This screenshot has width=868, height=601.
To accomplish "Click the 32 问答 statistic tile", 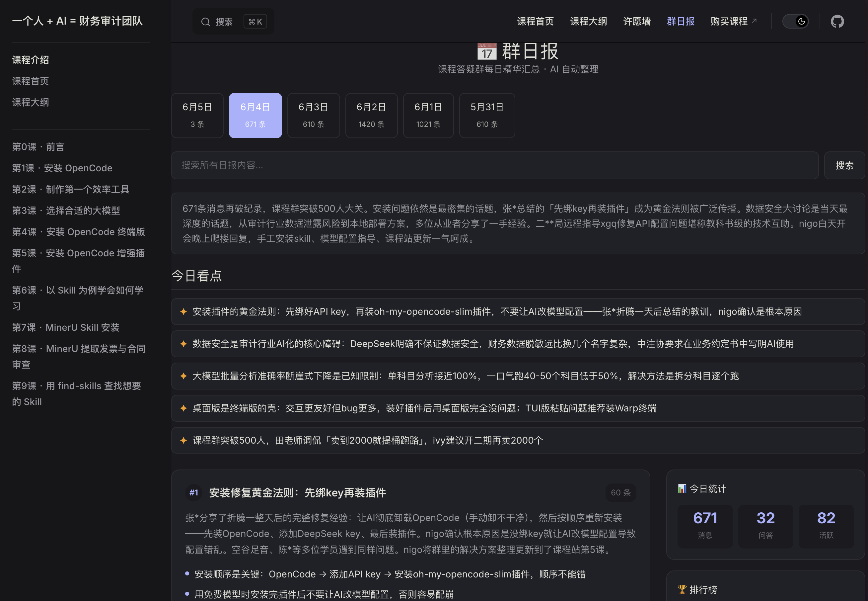I will click(765, 526).
